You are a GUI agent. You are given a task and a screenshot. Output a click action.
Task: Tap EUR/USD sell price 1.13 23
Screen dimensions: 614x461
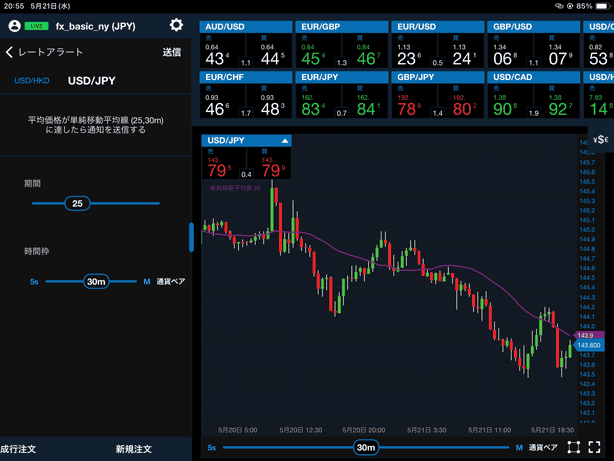point(410,52)
